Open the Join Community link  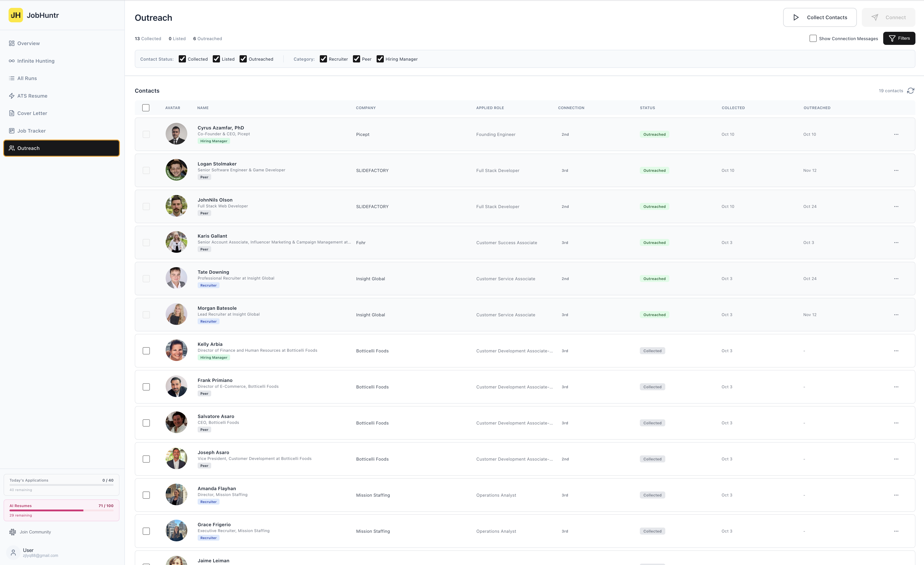[x=35, y=532]
